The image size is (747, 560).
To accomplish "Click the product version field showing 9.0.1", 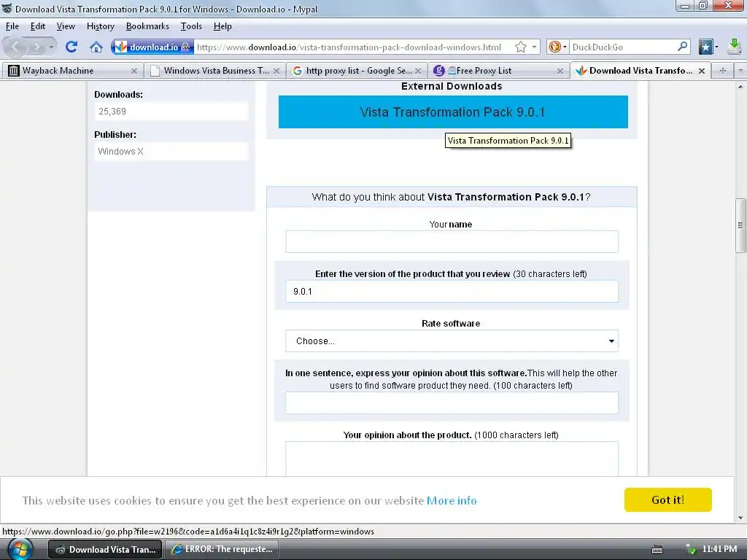I will pos(452,292).
